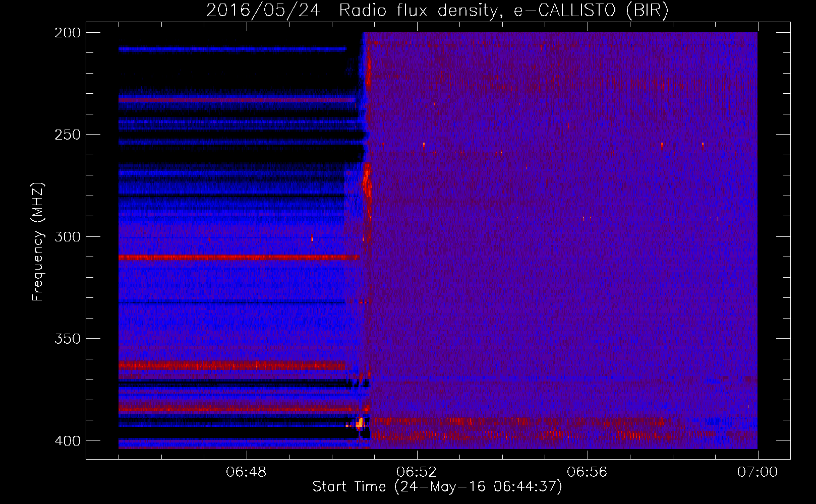Click the 06:56 time tick label
816x504 pixels.
pos(587,472)
